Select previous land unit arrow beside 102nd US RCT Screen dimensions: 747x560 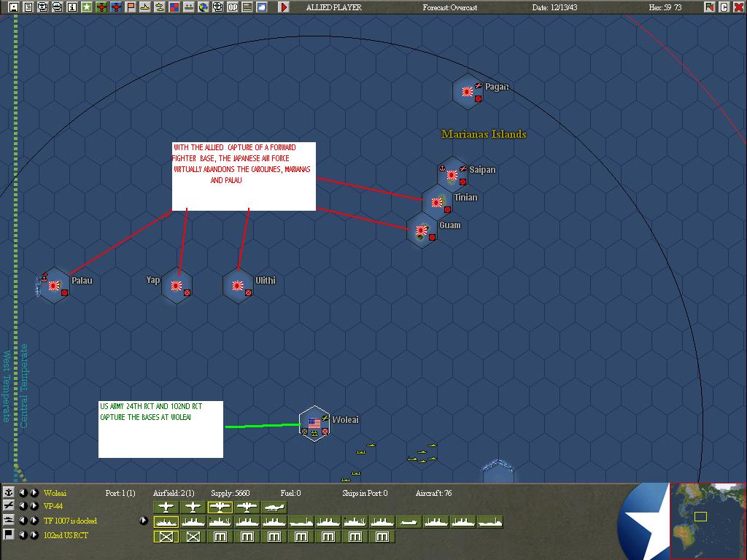point(23,534)
